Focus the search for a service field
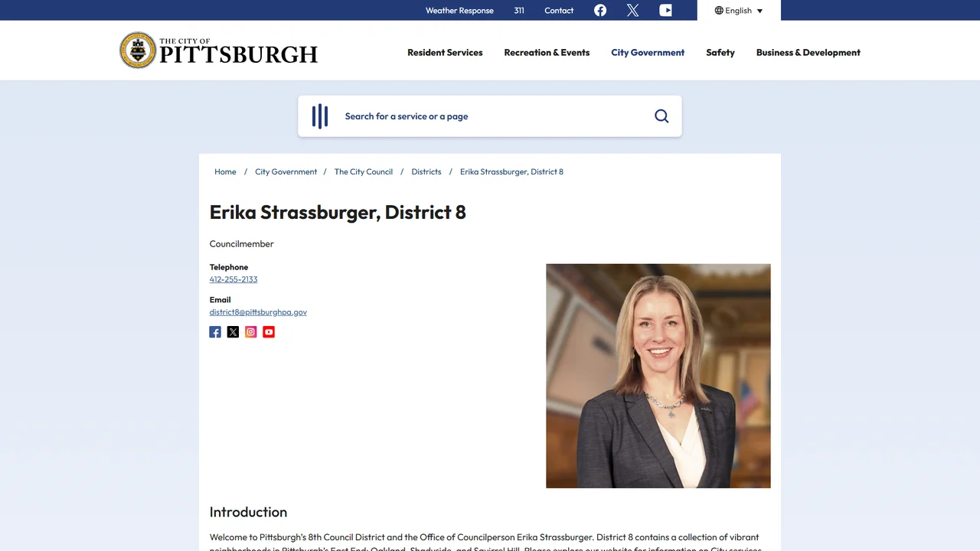 (x=490, y=116)
